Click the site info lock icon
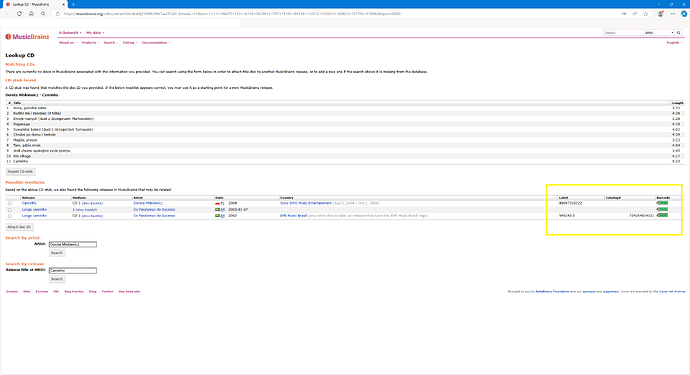Screen dimensions: 690x375 58,14
